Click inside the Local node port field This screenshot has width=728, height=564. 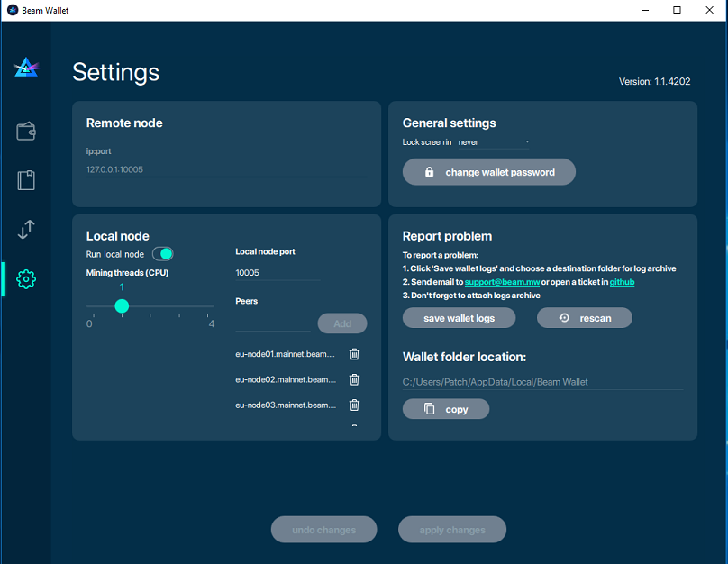pos(270,272)
